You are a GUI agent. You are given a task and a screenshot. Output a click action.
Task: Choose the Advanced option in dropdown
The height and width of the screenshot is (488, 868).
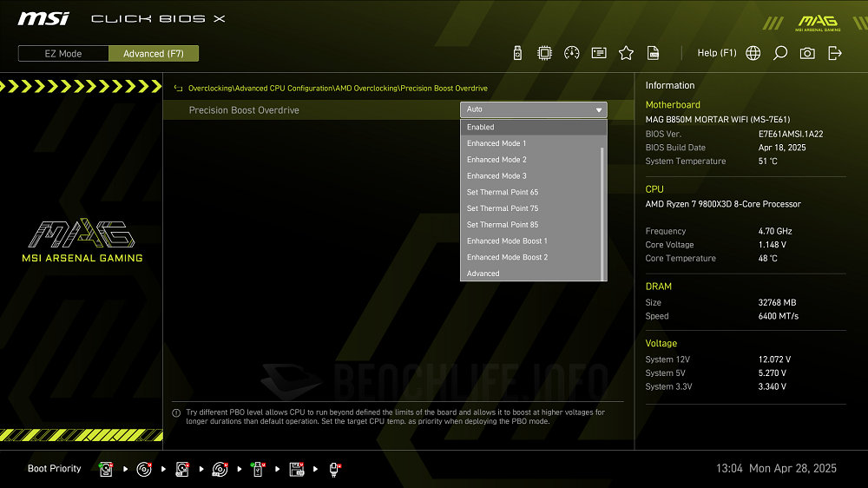click(x=531, y=274)
